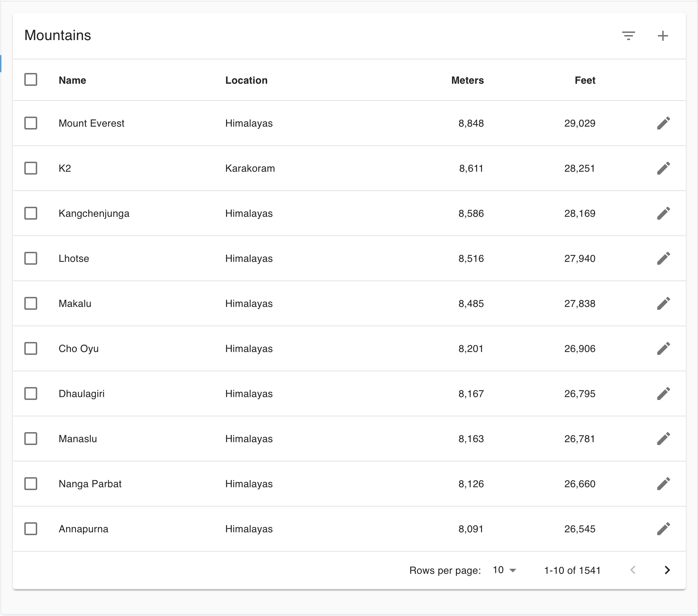Open the rows per page dropdown

pos(504,570)
